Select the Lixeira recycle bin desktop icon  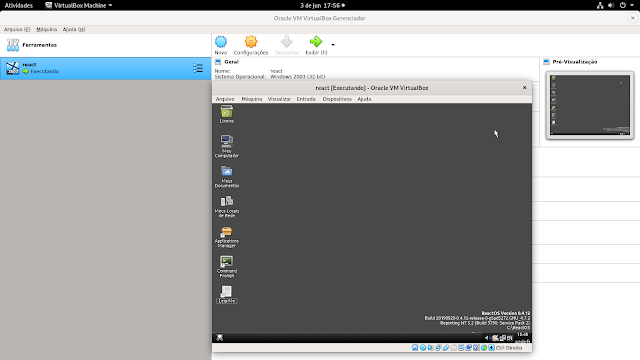(x=227, y=114)
